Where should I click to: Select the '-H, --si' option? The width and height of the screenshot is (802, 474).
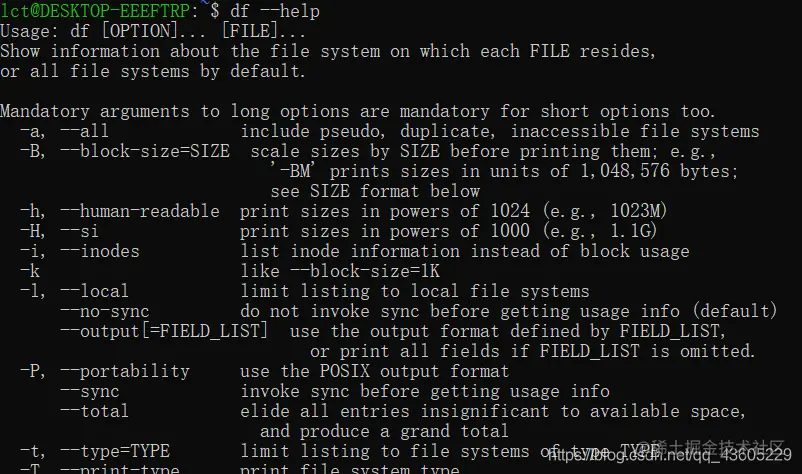tap(59, 231)
